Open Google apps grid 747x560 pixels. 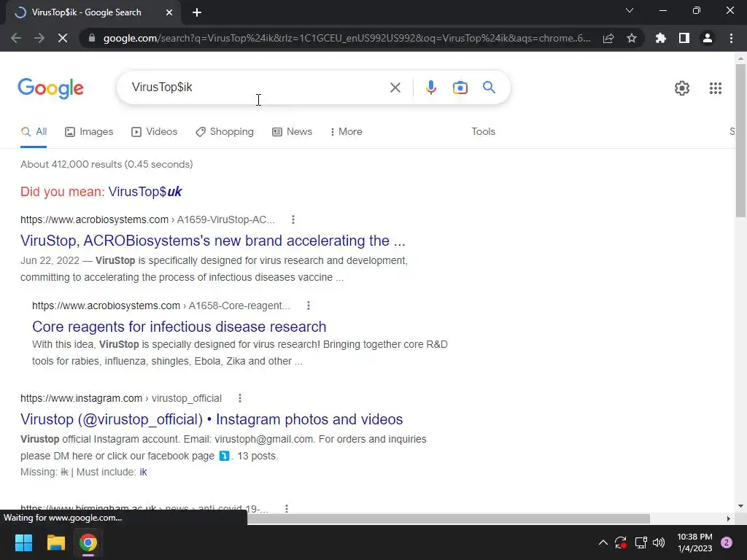[x=715, y=88]
